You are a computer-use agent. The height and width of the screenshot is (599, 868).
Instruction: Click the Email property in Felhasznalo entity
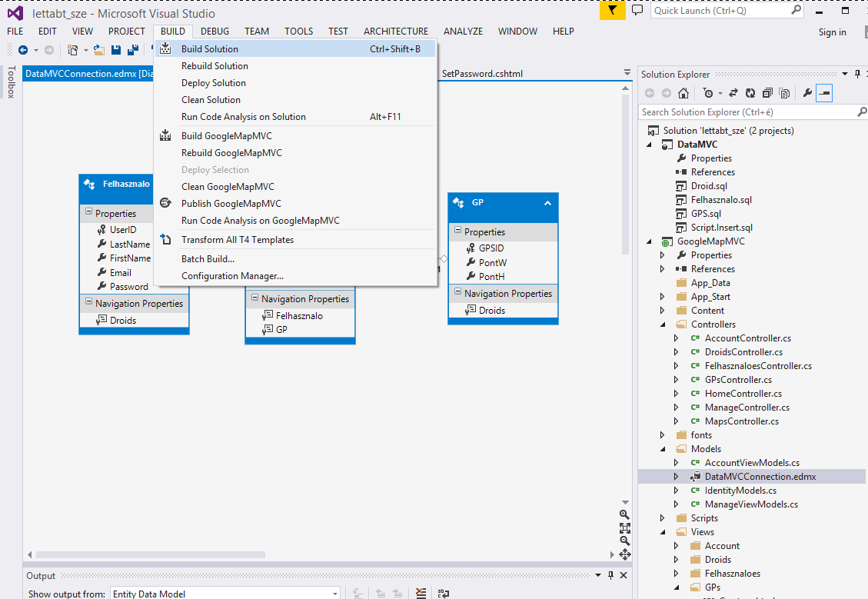(x=120, y=272)
